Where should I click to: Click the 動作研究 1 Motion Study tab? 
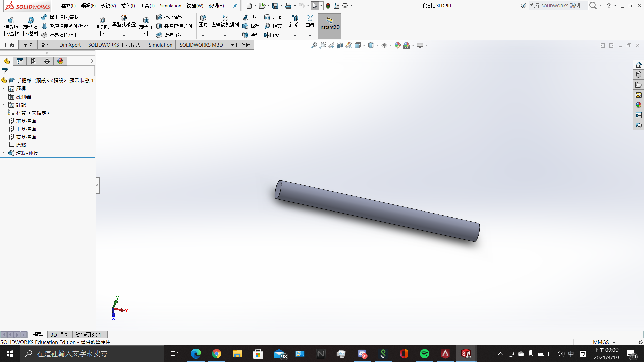pyautogui.click(x=88, y=335)
